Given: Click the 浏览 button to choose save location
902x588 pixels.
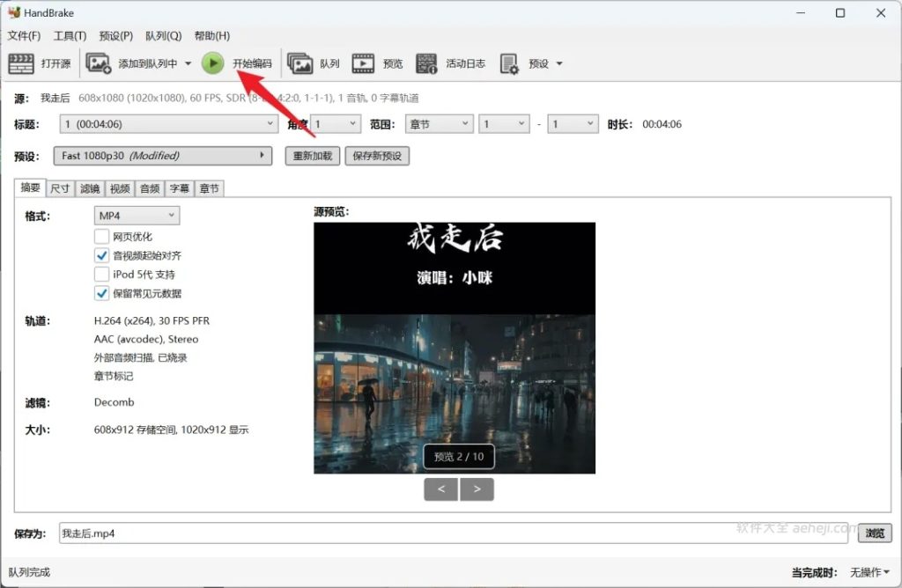Looking at the screenshot, I should pyautogui.click(x=874, y=533).
